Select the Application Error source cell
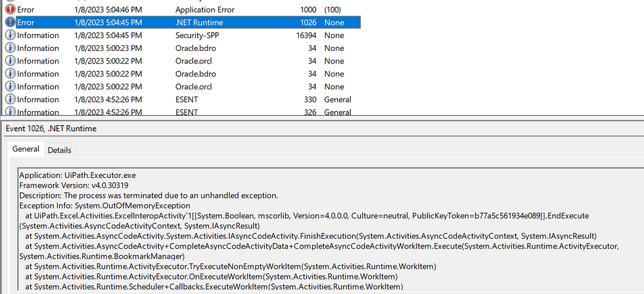The image size is (644, 294). point(204,9)
